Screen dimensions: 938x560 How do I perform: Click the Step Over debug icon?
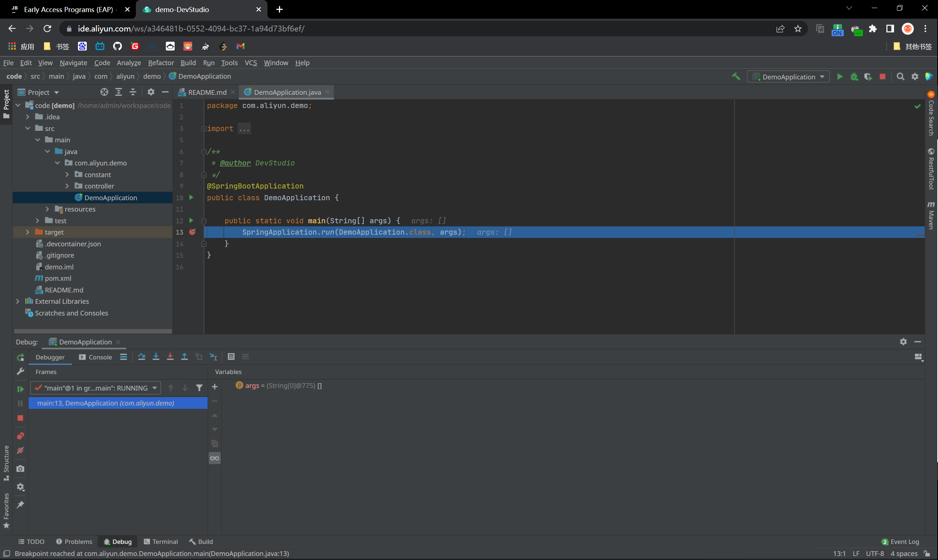tap(142, 356)
